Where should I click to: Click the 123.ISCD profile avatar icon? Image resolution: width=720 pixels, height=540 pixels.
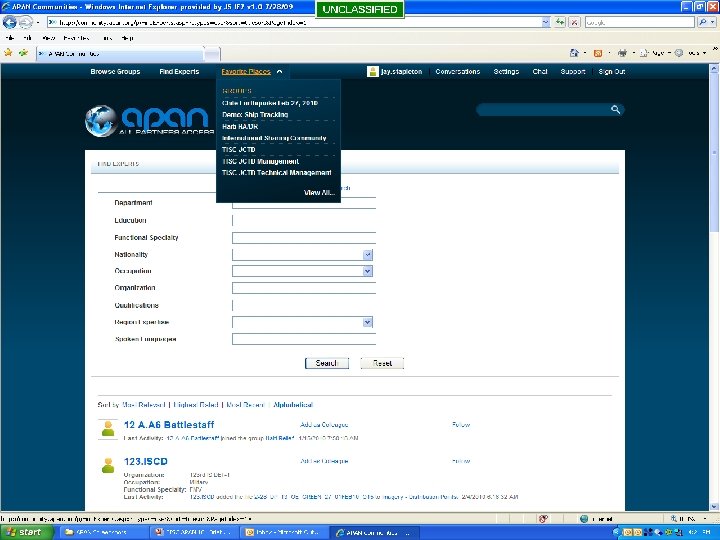tap(108, 465)
